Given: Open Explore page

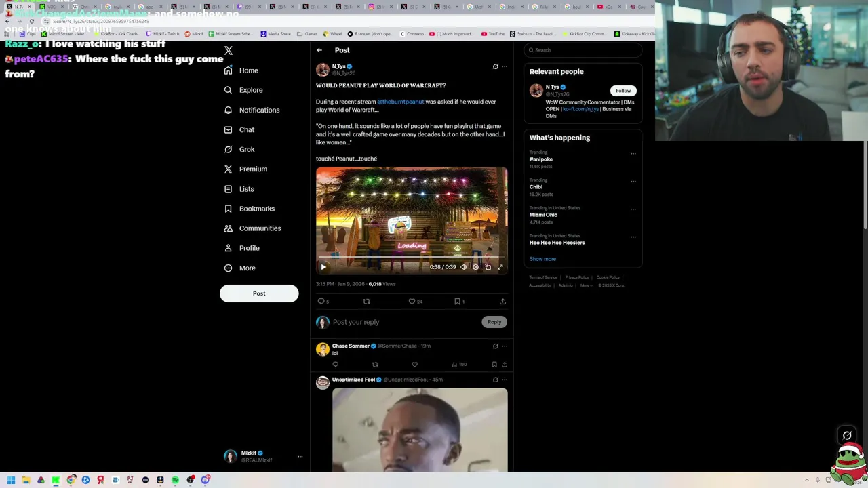Looking at the screenshot, I should (243, 90).
